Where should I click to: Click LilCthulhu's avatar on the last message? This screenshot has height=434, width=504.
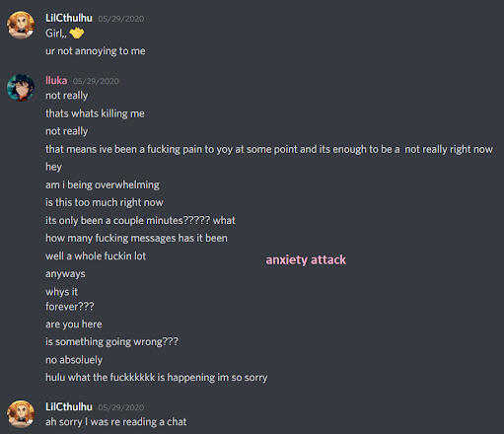21,413
